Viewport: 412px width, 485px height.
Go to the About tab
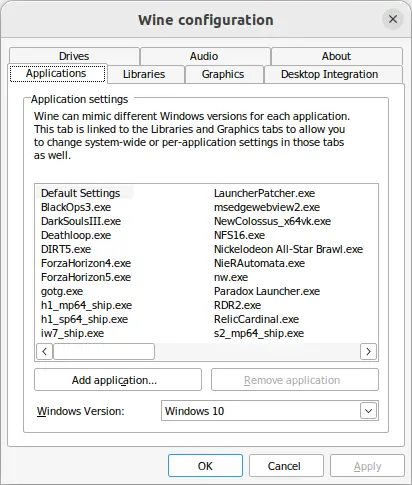coord(336,56)
